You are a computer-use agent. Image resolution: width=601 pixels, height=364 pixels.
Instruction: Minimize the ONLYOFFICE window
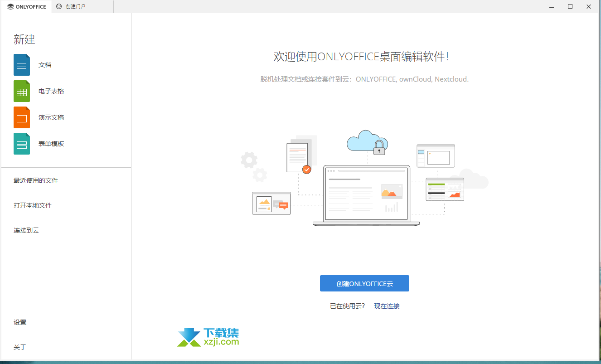(552, 7)
